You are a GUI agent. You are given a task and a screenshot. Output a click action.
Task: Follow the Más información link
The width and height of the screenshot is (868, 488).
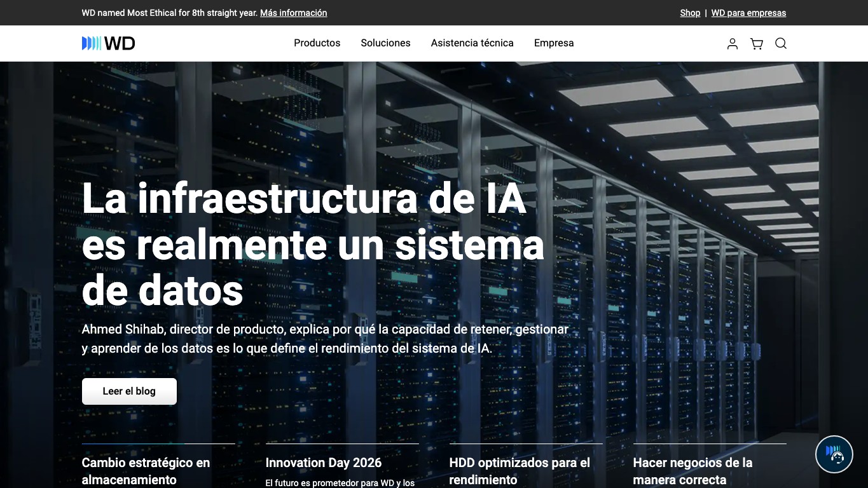click(294, 13)
